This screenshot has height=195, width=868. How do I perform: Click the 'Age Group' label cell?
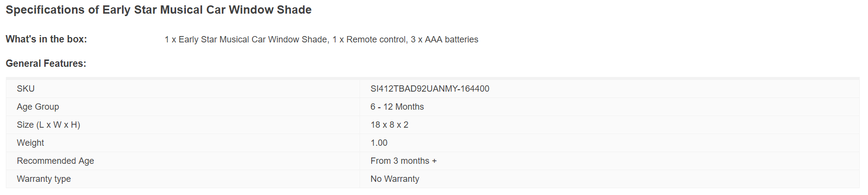point(38,107)
